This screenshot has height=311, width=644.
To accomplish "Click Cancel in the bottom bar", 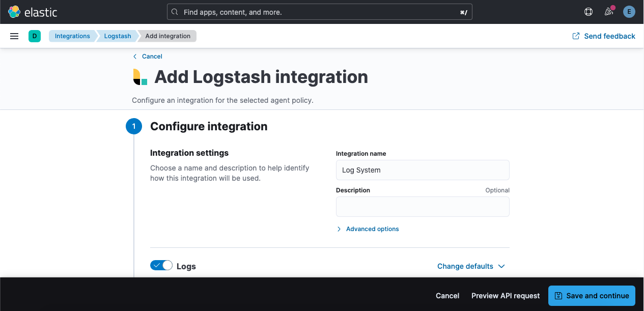I will [x=447, y=296].
